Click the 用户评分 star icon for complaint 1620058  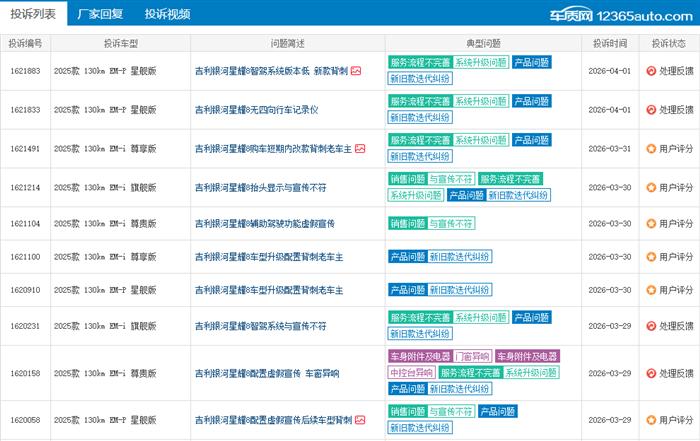point(651,420)
